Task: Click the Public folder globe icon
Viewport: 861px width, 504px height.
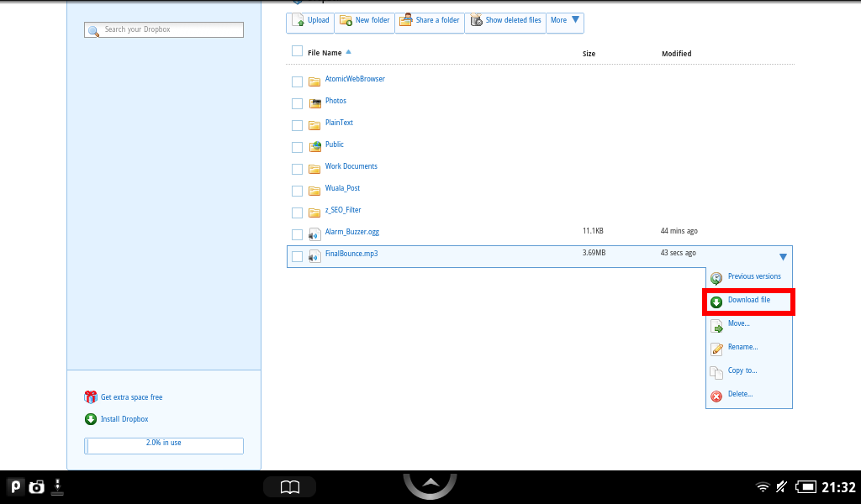Action: pyautogui.click(x=315, y=146)
